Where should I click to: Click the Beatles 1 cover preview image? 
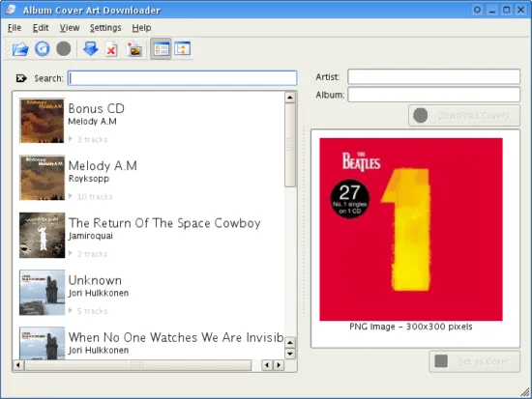(411, 229)
